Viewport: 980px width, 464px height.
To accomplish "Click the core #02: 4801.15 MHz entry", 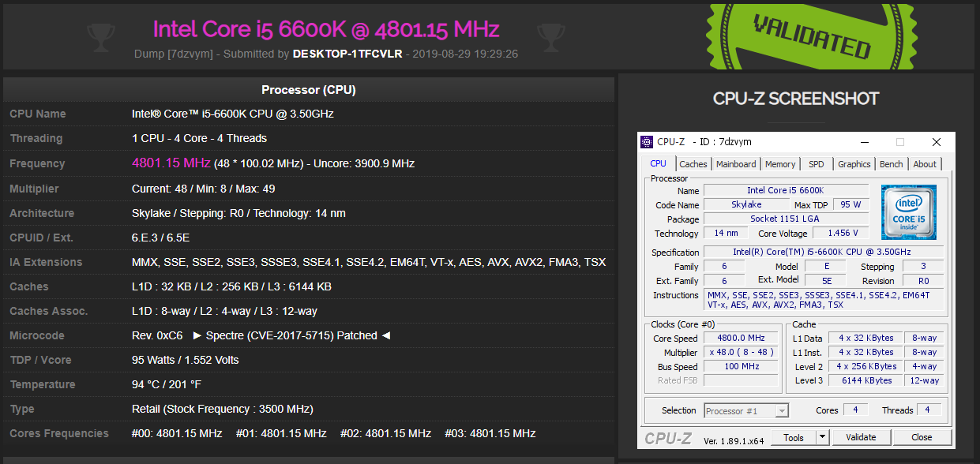I will (386, 433).
